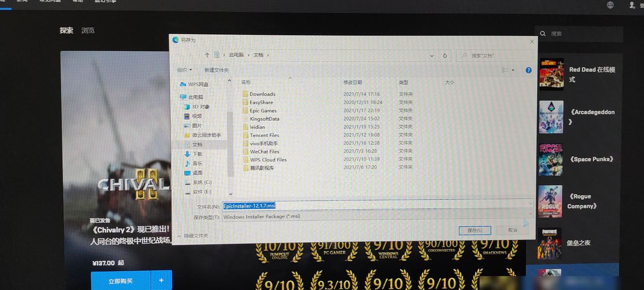
Task: Open 音乐 folder in navigation pane
Action: tap(193, 163)
